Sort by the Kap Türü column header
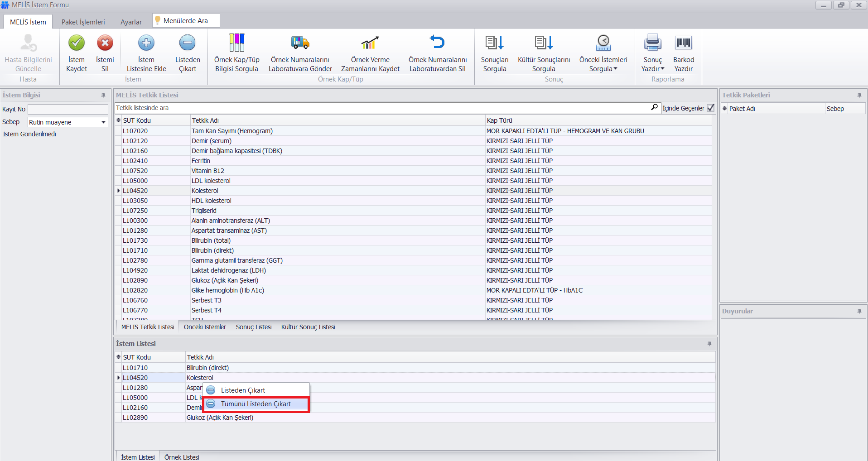This screenshot has height=461, width=868. point(499,120)
